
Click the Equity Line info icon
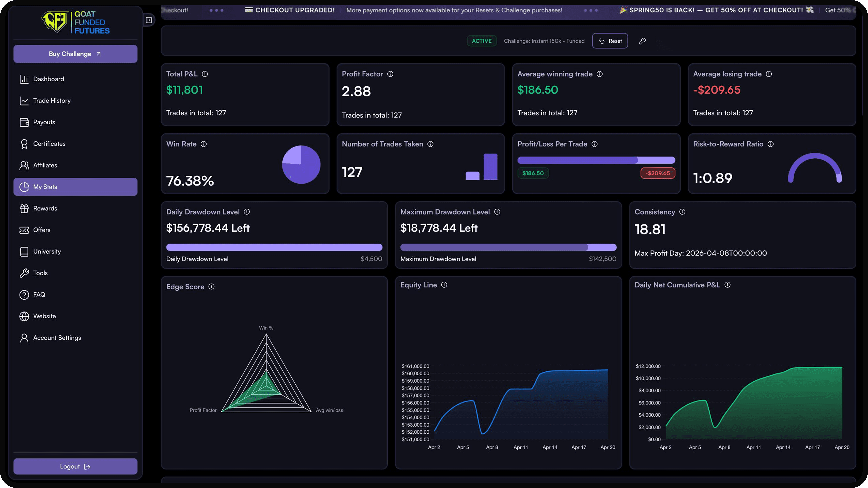point(444,285)
